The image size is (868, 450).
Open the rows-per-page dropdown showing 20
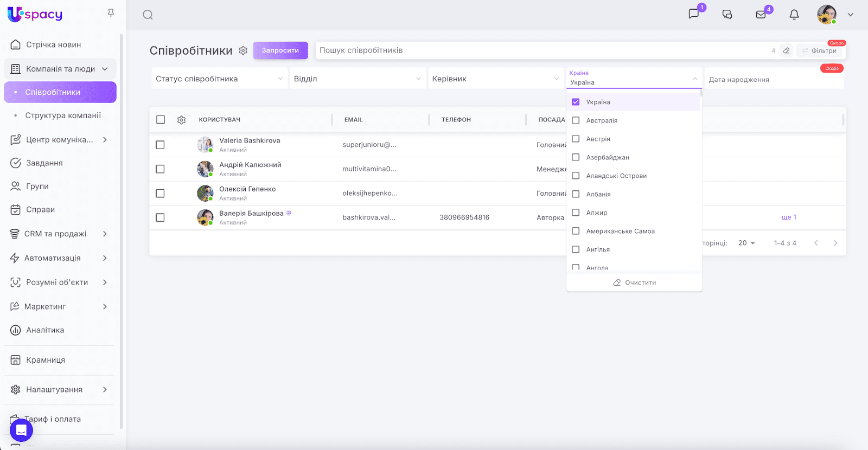tap(746, 243)
